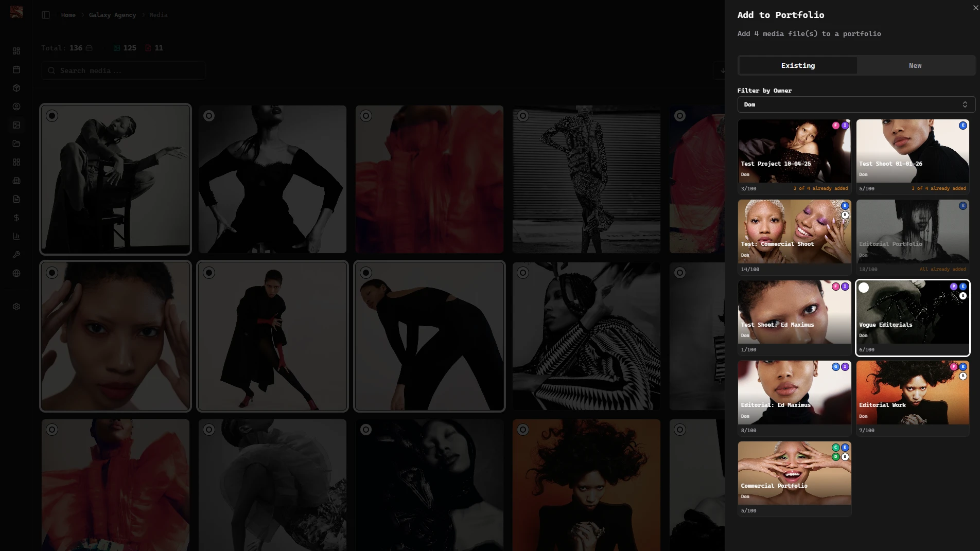Toggle the sidebar panel icon beside Home
This screenshot has width=980, height=551.
46,15
